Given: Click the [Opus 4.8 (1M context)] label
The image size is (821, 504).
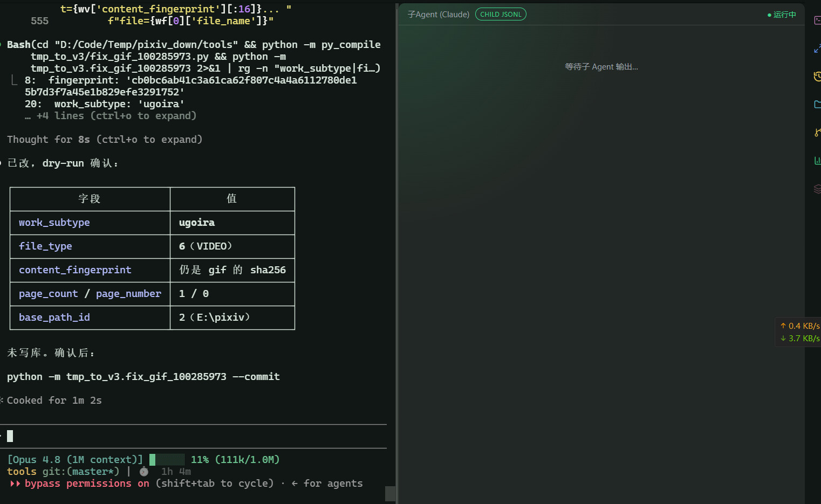Looking at the screenshot, I should point(75,460).
